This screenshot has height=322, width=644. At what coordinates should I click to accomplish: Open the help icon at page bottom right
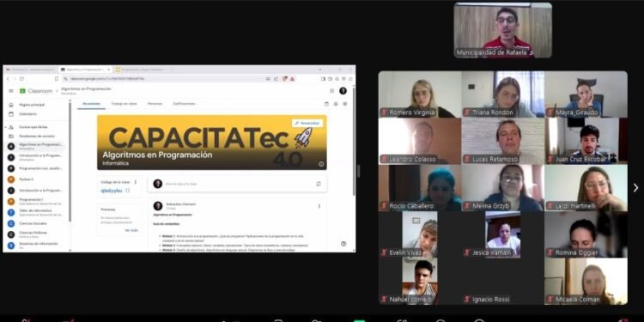click(343, 244)
